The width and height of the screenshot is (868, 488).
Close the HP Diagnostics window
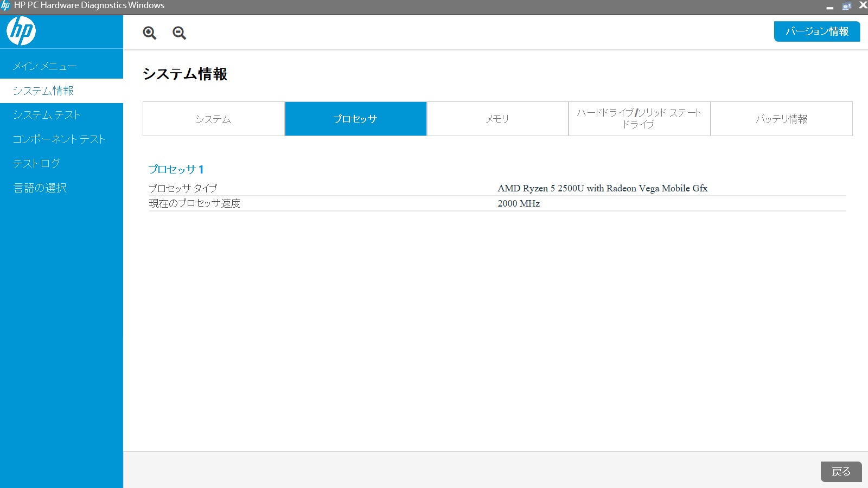pos(863,5)
